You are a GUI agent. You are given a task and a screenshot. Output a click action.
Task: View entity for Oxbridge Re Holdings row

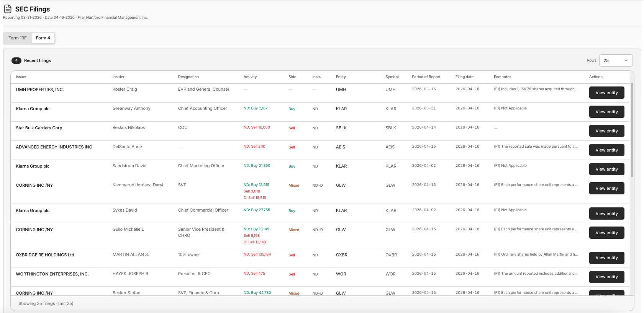pyautogui.click(x=606, y=258)
